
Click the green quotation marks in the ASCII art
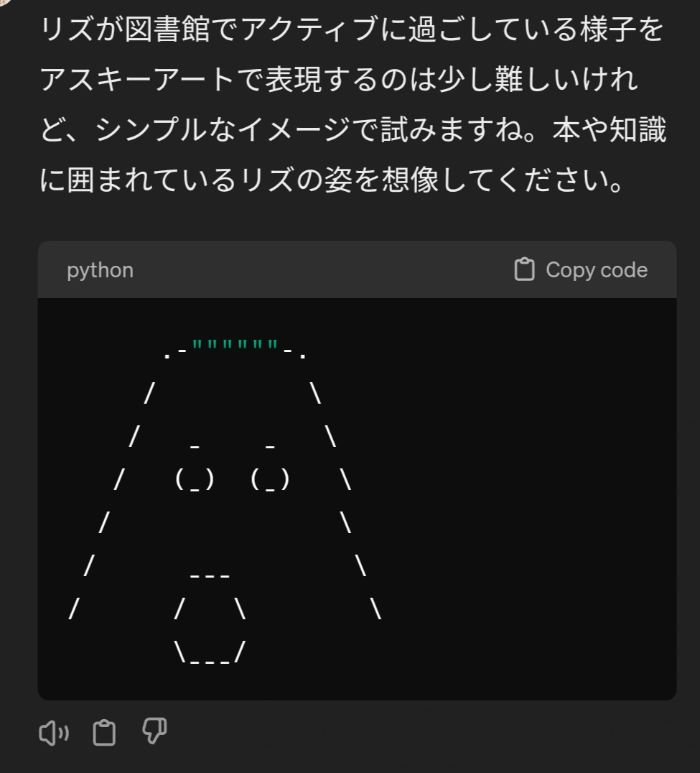pyautogui.click(x=235, y=344)
